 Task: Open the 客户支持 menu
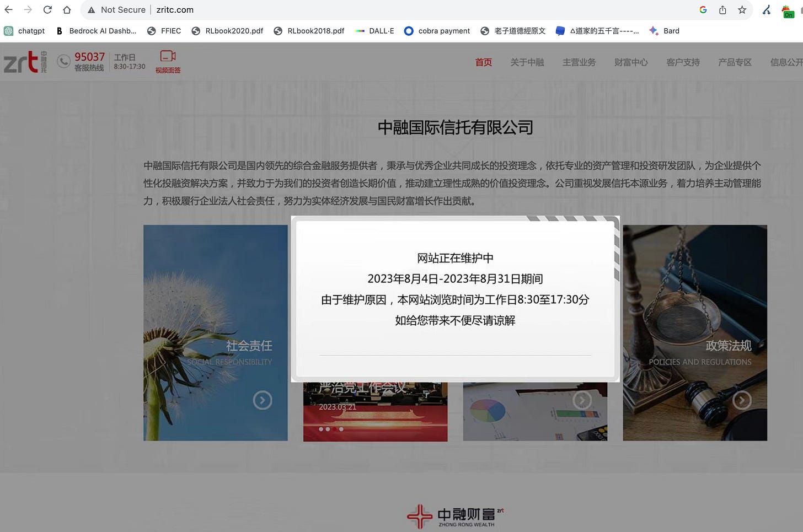coord(683,62)
